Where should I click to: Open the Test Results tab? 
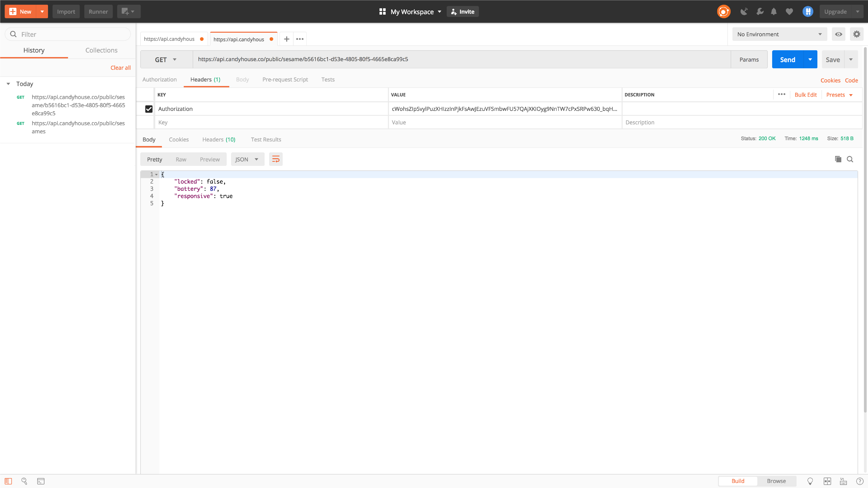click(x=266, y=139)
